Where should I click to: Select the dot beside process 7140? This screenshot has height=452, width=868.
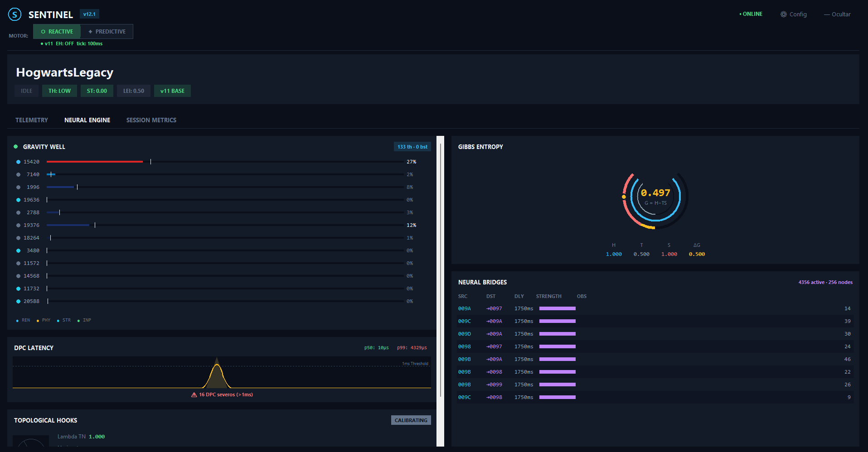19,174
